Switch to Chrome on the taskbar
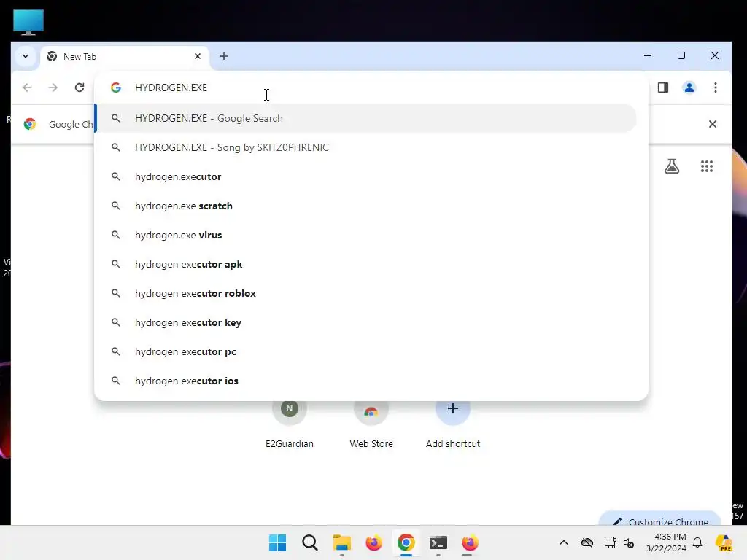Viewport: 747px width, 560px height. (x=406, y=542)
